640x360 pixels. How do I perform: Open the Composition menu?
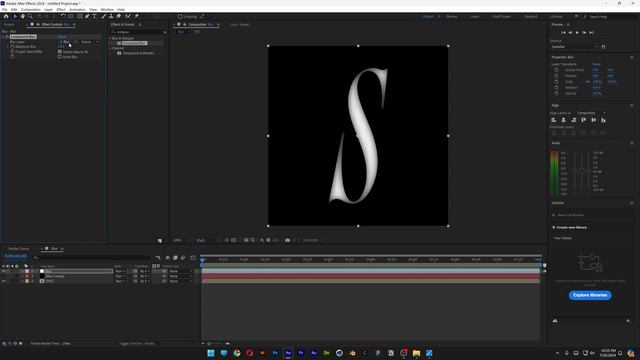[x=31, y=9]
